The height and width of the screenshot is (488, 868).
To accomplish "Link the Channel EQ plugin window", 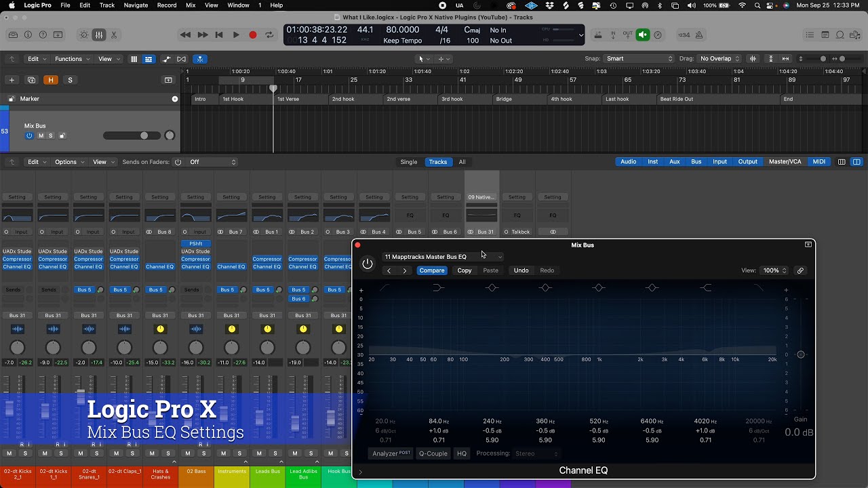I will (800, 270).
